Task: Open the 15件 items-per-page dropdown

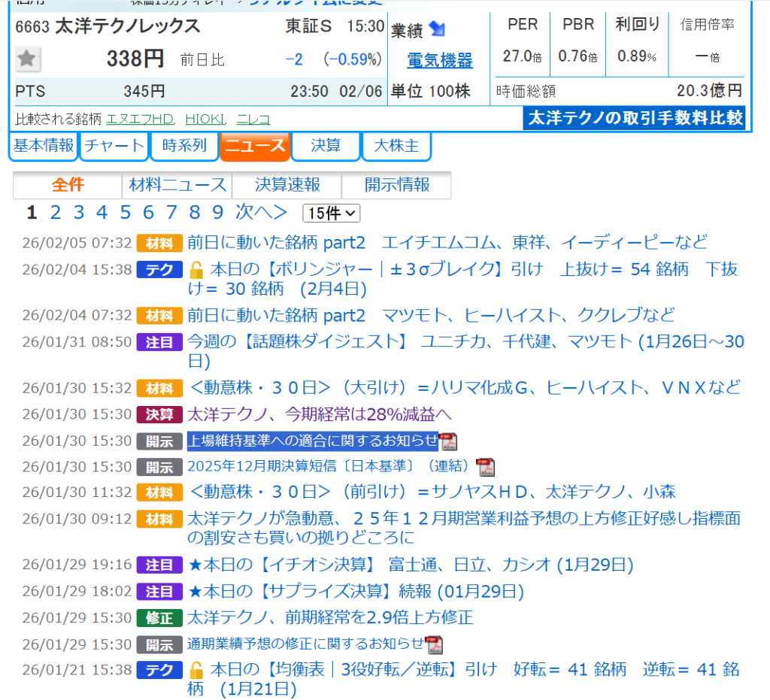Action: pos(331,214)
